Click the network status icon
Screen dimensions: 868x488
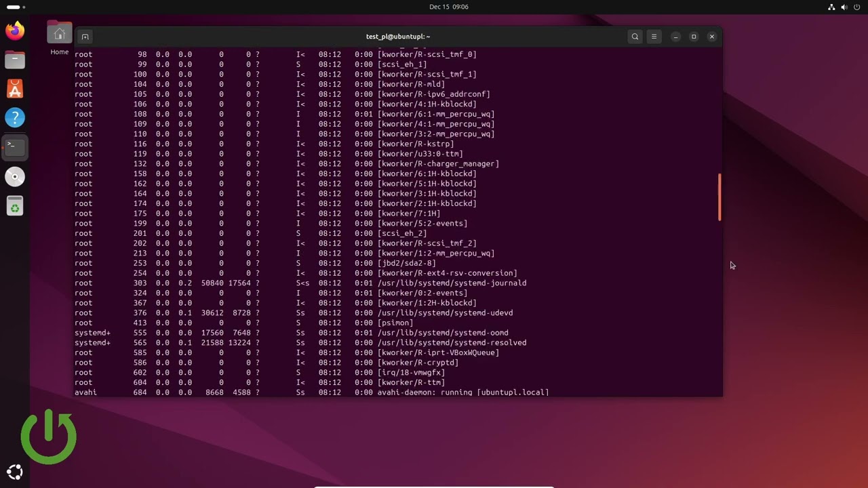[x=832, y=7]
